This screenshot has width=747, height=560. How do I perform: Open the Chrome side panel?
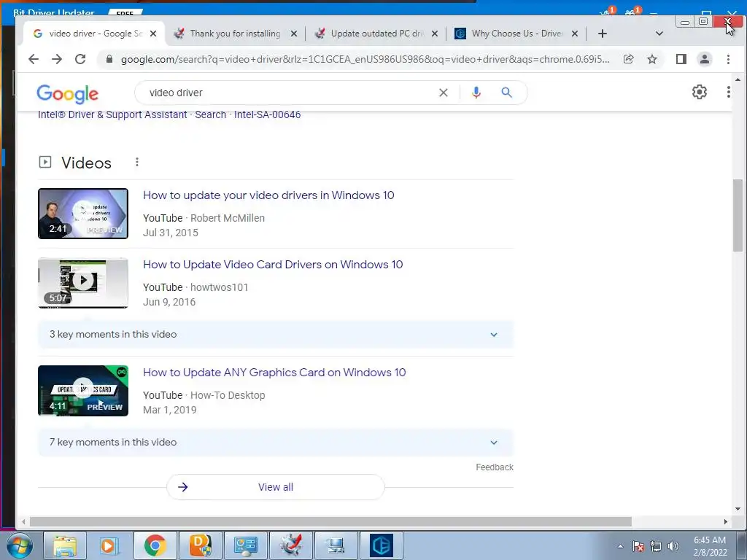[681, 59]
